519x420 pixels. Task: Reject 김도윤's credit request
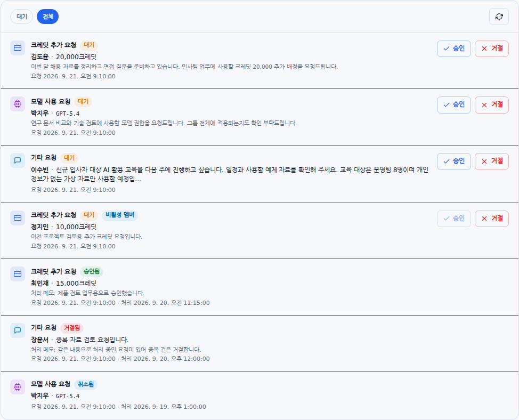click(491, 49)
